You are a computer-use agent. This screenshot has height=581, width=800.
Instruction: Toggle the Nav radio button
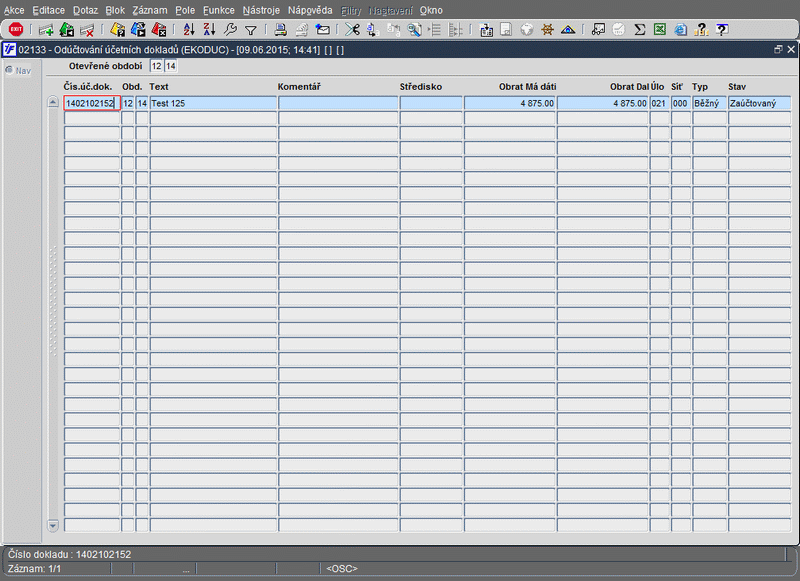(x=9, y=70)
